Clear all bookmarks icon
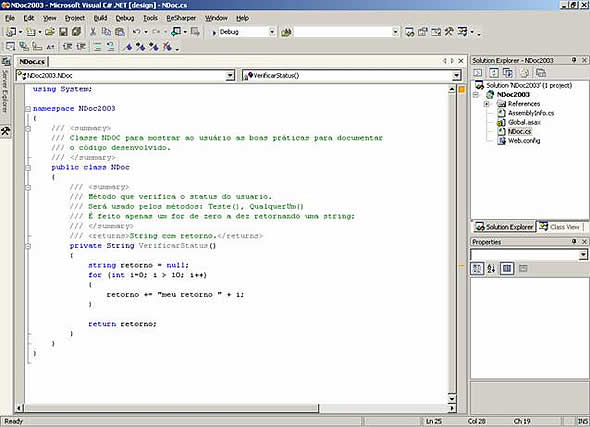 click(x=167, y=47)
